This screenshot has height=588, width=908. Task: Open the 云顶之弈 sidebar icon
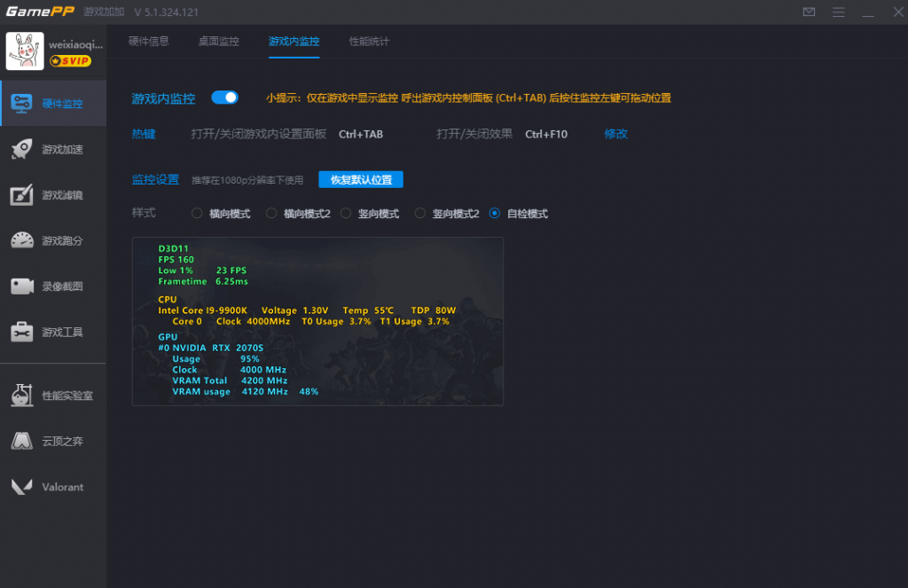point(21,441)
